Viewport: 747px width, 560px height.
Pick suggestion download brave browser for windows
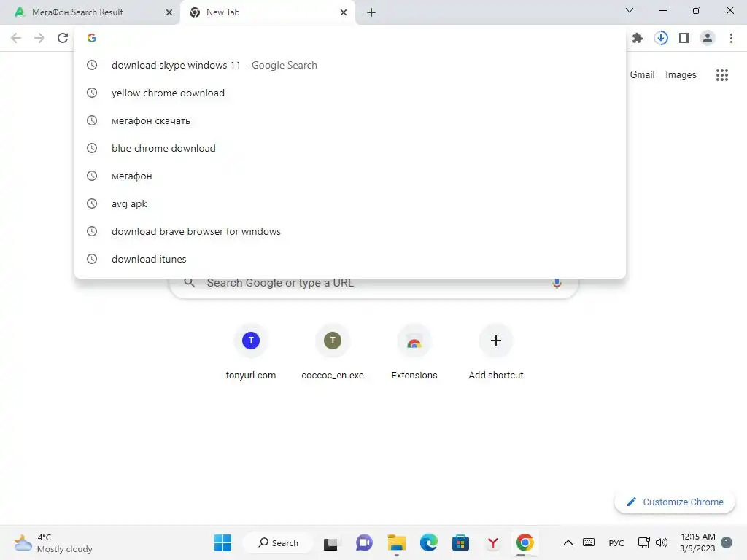point(350,231)
